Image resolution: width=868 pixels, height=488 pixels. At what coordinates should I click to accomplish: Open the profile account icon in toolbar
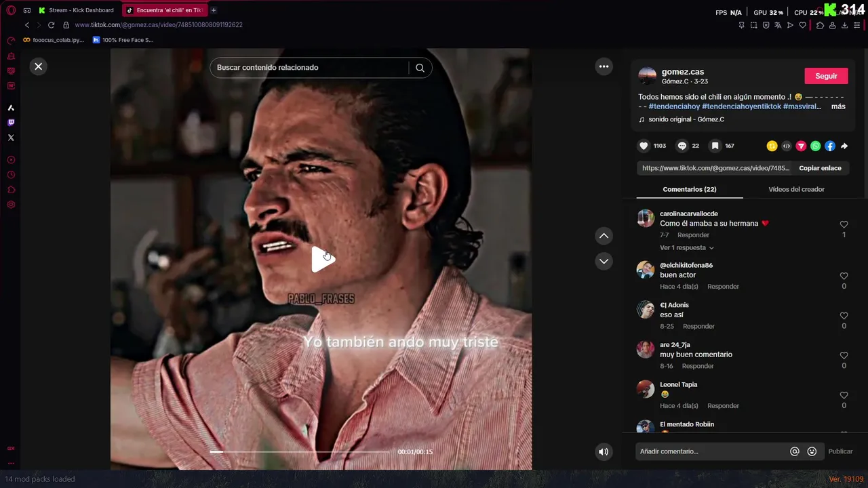pyautogui.click(x=832, y=25)
